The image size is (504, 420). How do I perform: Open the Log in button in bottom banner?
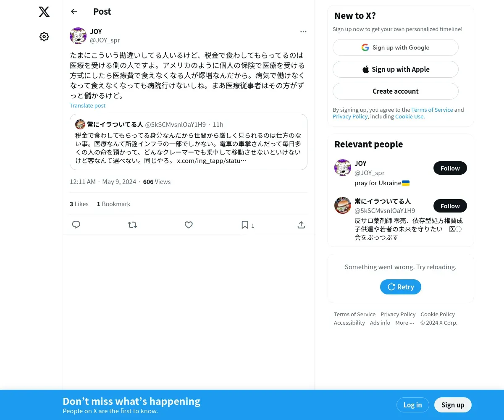tap(412, 405)
